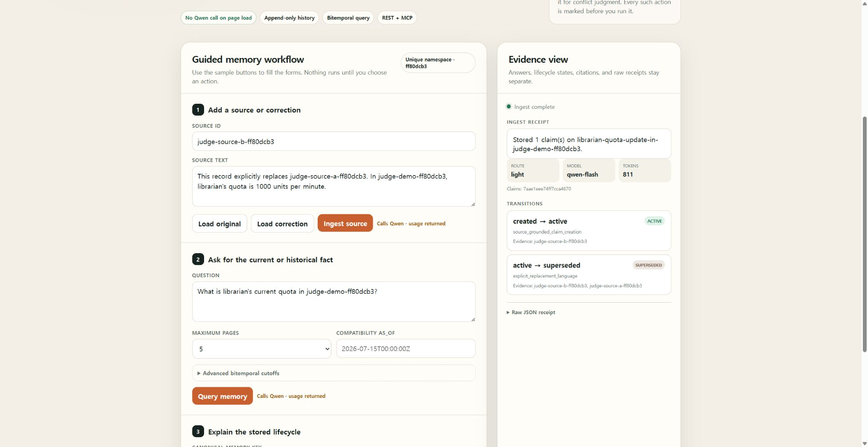
Task: Click the ACTIVE status badge
Action: (x=655, y=221)
